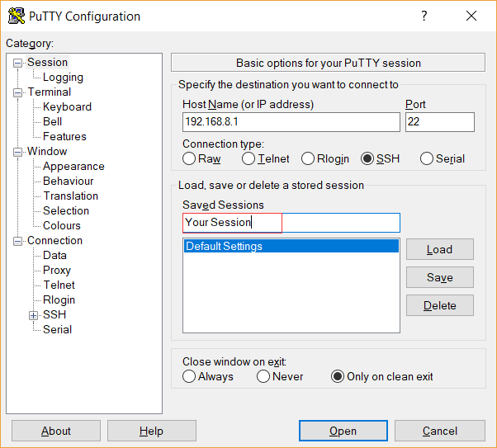Expand the SSH tree node
Screen dimensions: 497x448
pos(33,315)
